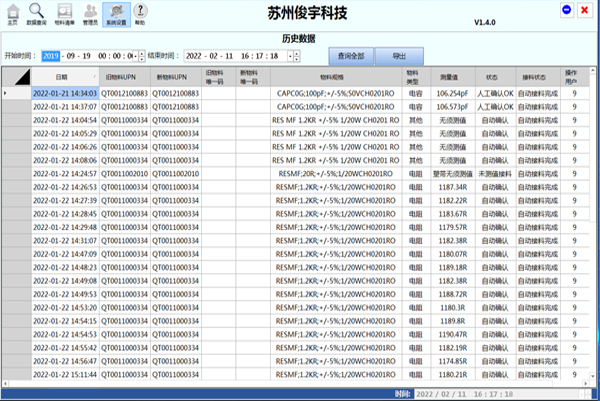This screenshot has height=401, width=600.
Task: Click measured value 1188.72R
Action: click(453, 294)
